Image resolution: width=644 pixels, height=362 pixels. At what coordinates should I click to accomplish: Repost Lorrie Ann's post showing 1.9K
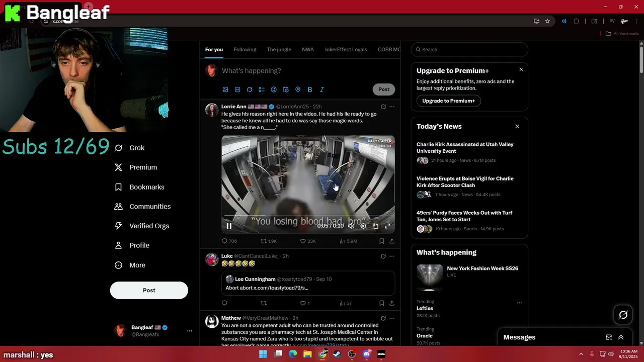tap(269, 241)
